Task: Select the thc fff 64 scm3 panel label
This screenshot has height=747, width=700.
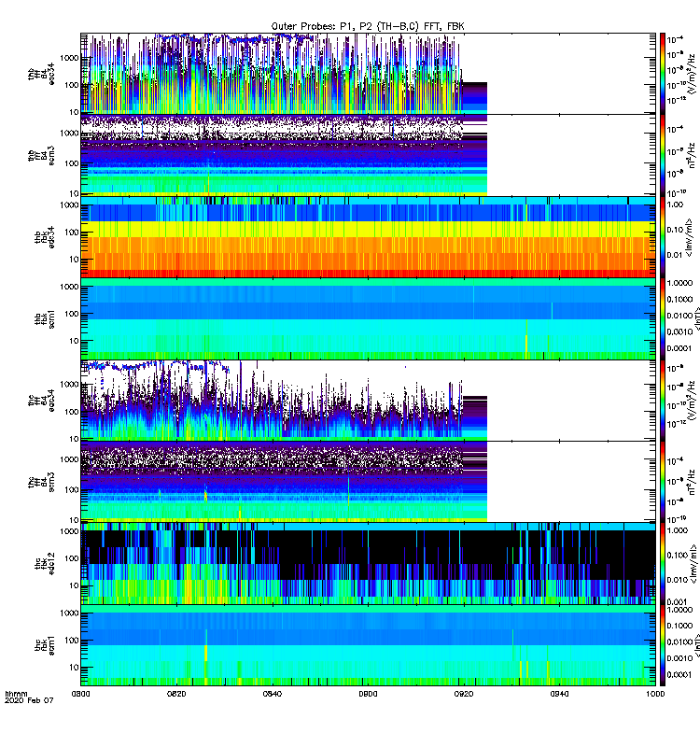Action: 41,482
